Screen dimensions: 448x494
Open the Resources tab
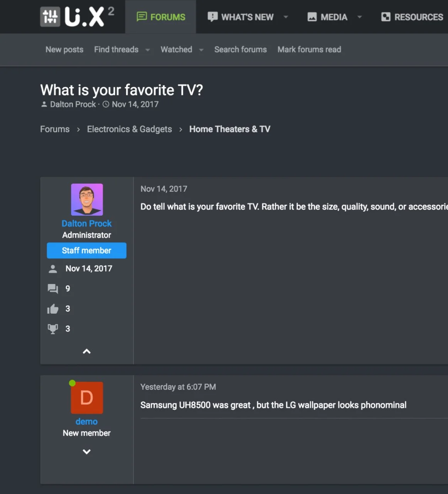point(413,17)
